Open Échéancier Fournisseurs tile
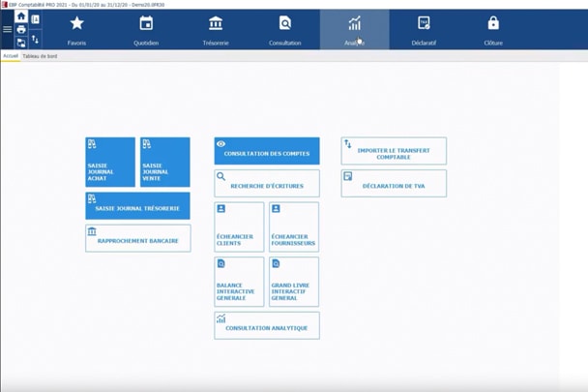Screen dimensions: 588x392 click(x=293, y=226)
